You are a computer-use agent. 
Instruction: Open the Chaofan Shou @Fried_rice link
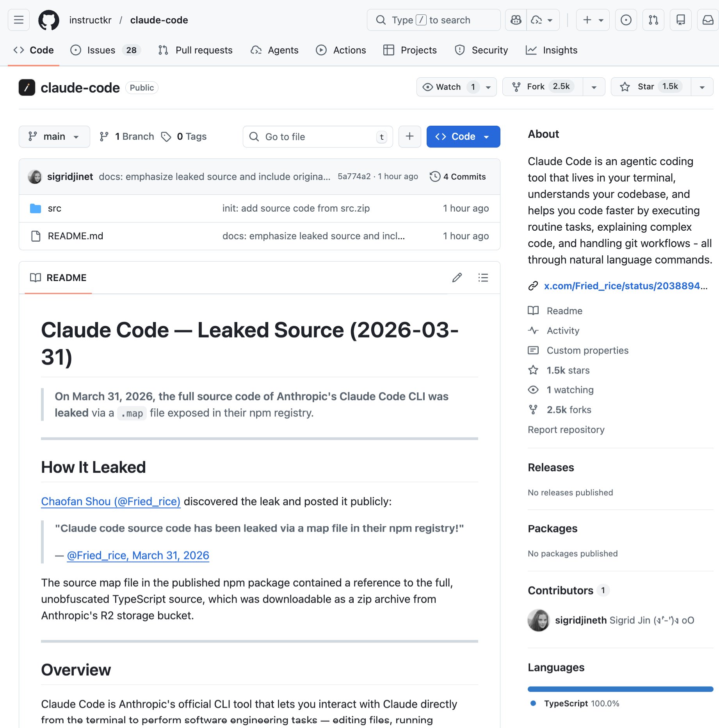(x=110, y=501)
